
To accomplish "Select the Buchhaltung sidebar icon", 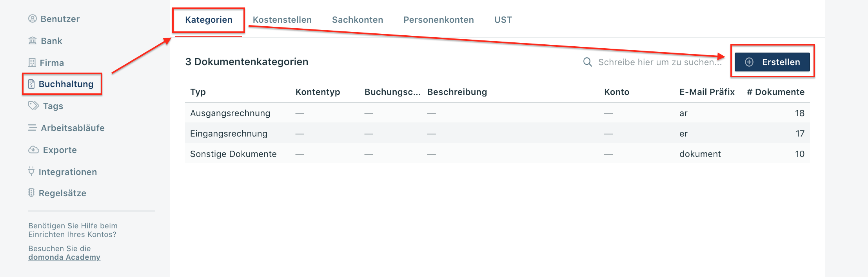I will (33, 84).
